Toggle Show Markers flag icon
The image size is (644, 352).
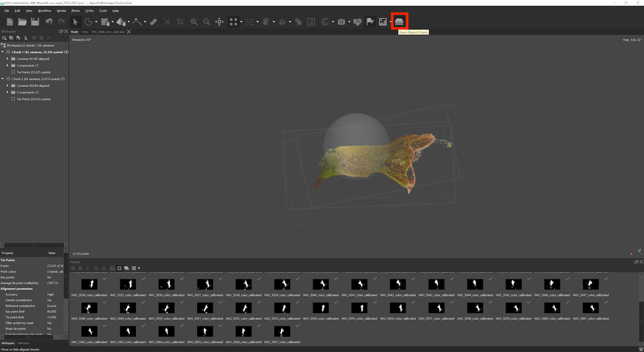click(370, 22)
